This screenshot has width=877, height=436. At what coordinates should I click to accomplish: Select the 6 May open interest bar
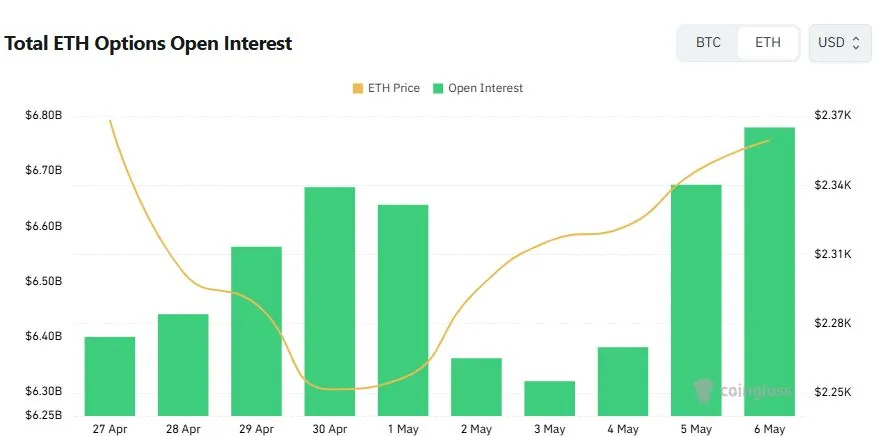769,272
